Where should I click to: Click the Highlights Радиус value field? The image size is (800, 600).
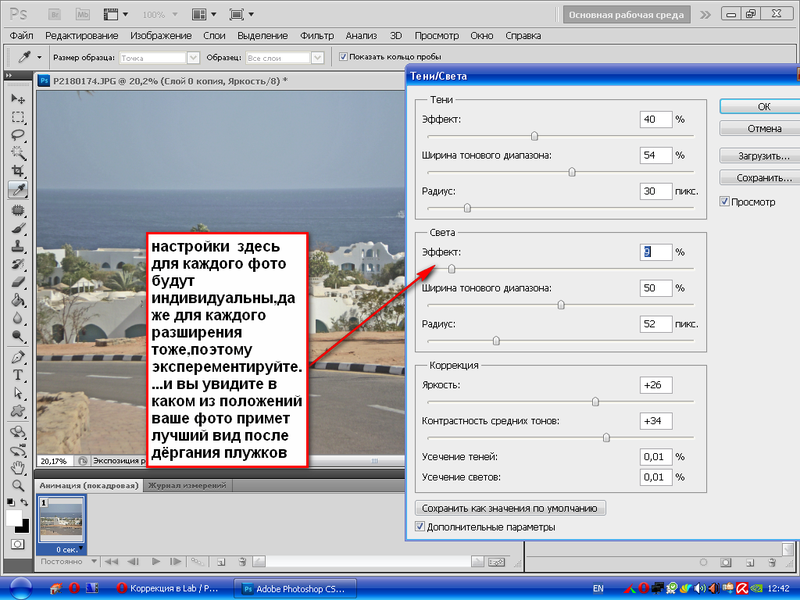tap(656, 324)
